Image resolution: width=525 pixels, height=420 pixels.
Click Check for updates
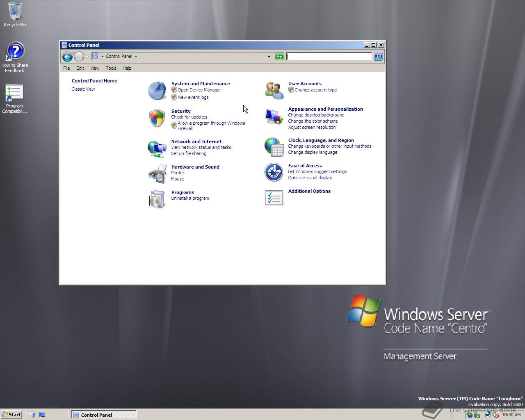tap(189, 117)
